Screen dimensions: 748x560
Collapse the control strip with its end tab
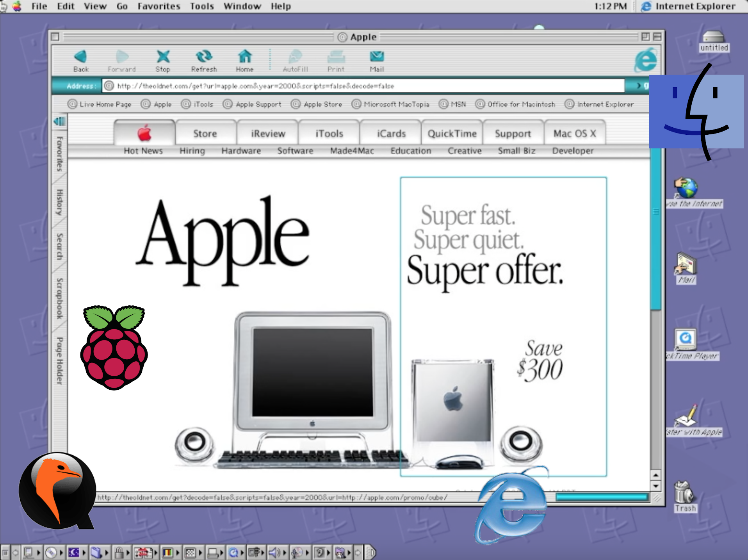371,552
